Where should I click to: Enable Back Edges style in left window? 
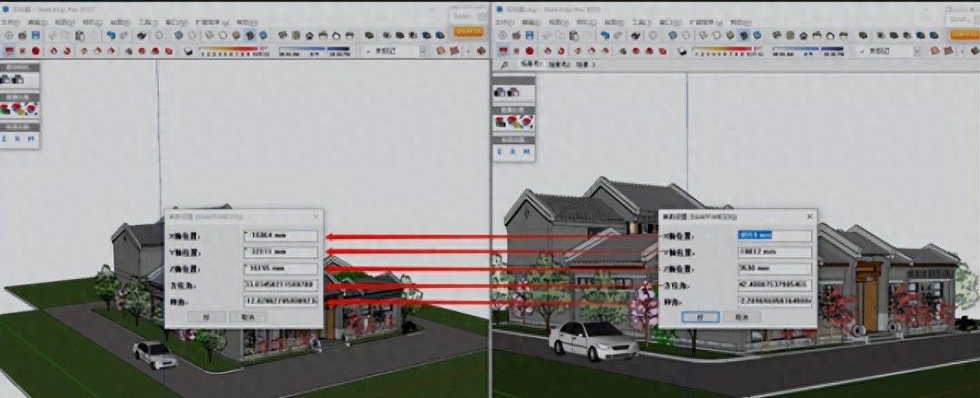[x=192, y=35]
